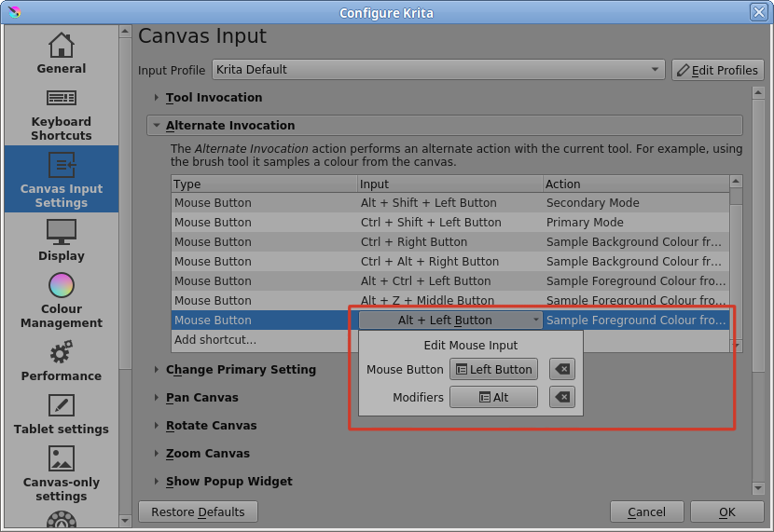
Task: Clear the Modifiers input
Action: (x=562, y=397)
